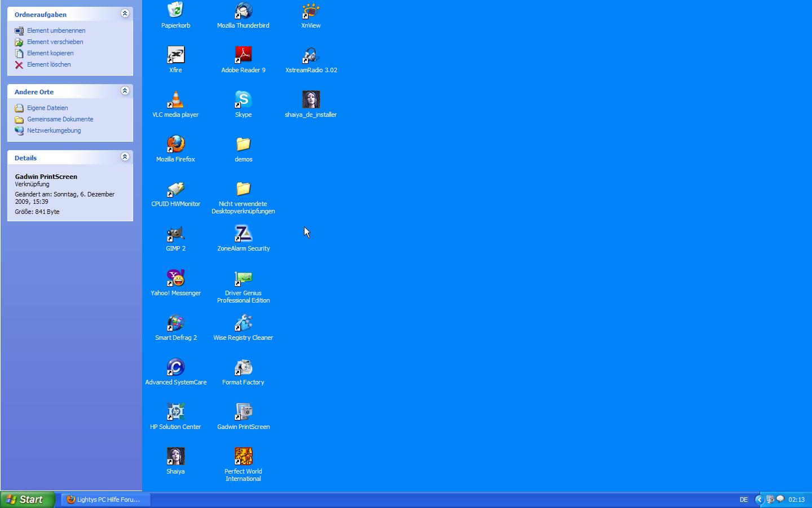Click the DE language indicator
812x508 pixels.
[744, 500]
